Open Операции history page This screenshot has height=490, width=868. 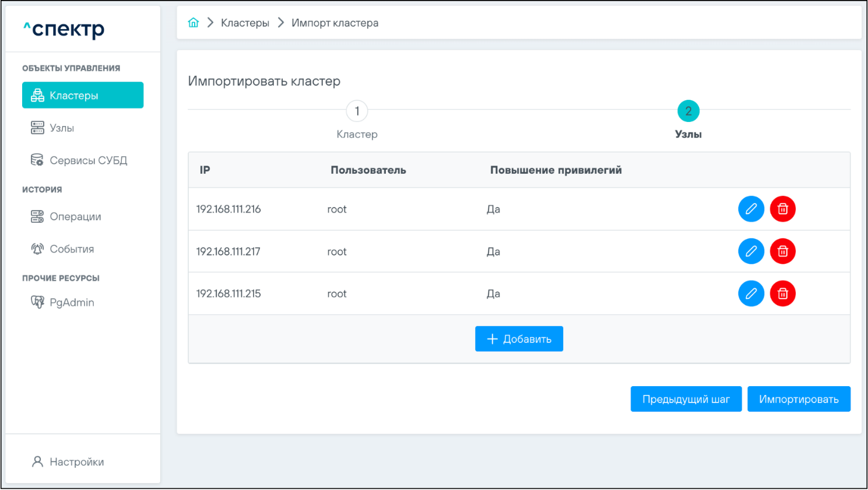point(75,216)
